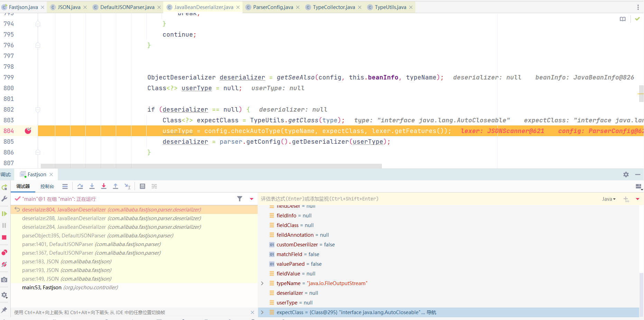Close the JavaBeanDeserializer.java tab
The height and width of the screenshot is (320, 644).
[238, 7]
